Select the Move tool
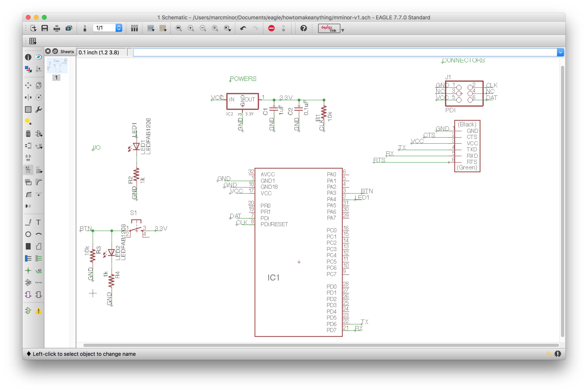 click(28, 86)
